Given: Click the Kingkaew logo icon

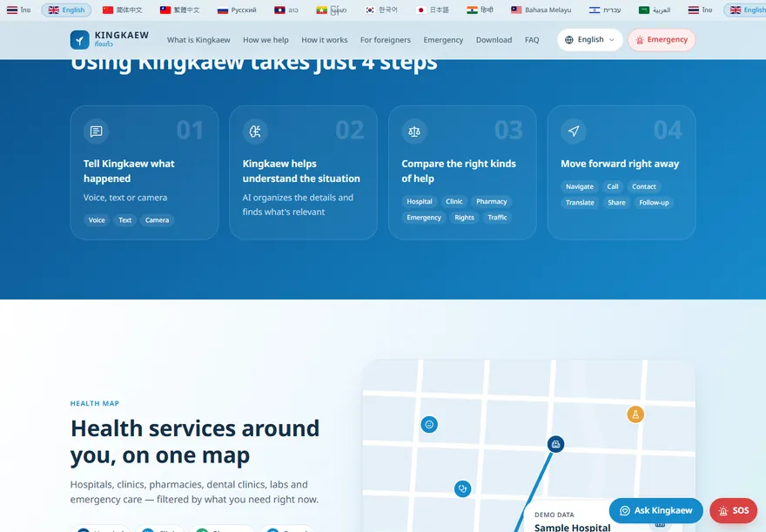Looking at the screenshot, I should [x=79, y=40].
